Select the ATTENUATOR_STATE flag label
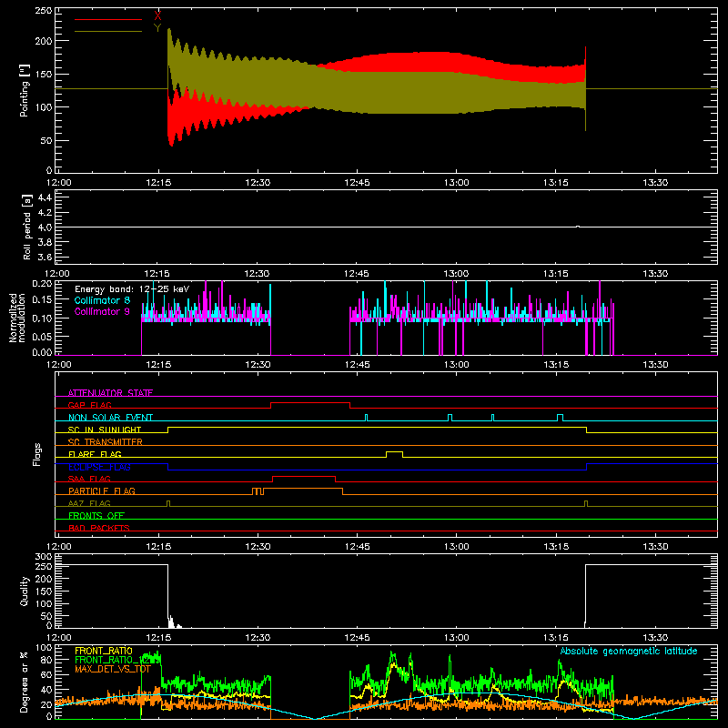728x728 pixels. click(x=110, y=393)
